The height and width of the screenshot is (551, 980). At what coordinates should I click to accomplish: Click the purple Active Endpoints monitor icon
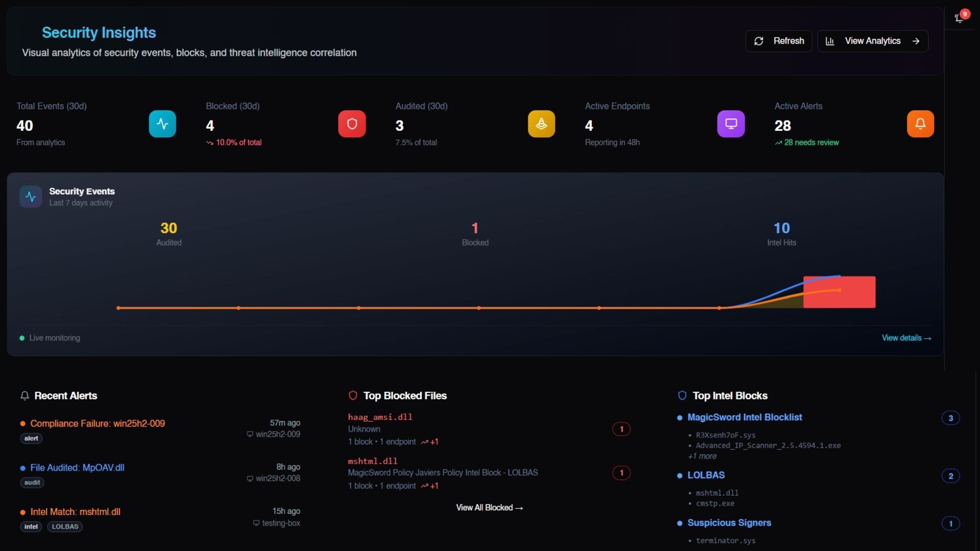click(x=731, y=123)
